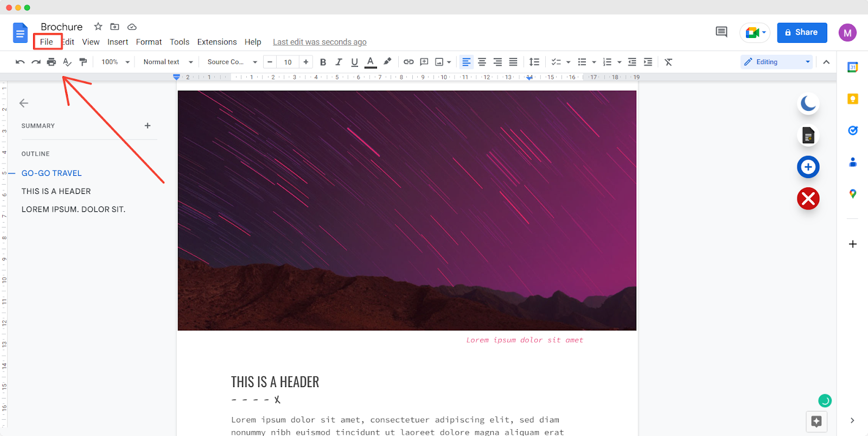Open Google Meet dropdown
This screenshot has height=436, width=868.
click(x=764, y=33)
